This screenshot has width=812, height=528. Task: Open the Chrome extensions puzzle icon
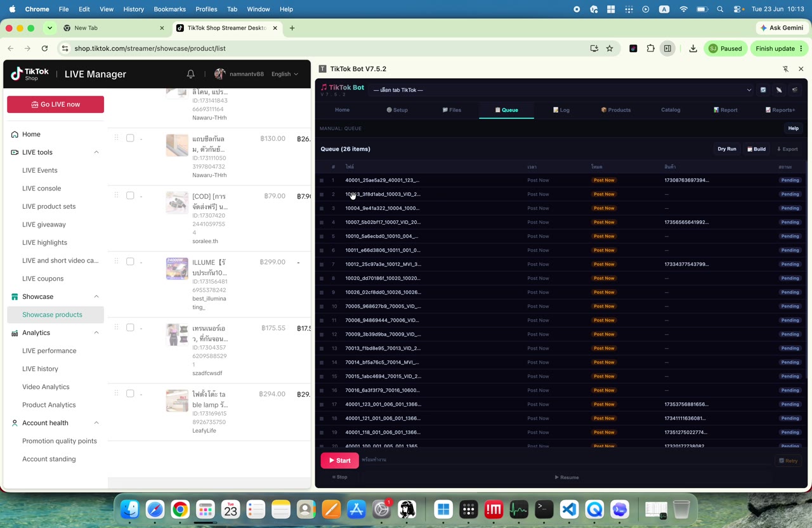(650, 48)
